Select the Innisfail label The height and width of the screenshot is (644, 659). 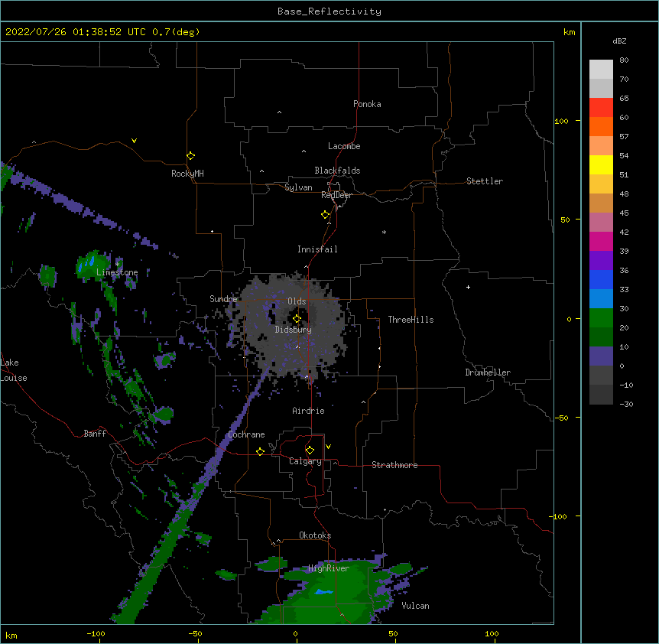[317, 249]
